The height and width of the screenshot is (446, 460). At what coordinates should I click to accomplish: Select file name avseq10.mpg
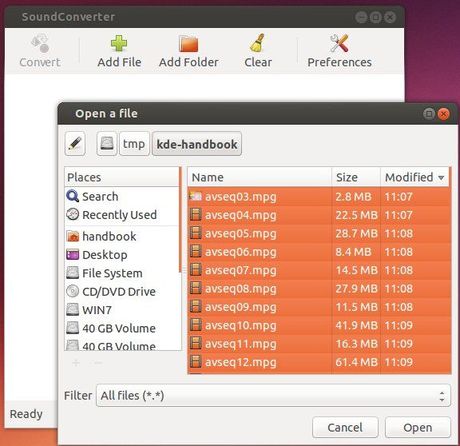pyautogui.click(x=241, y=325)
